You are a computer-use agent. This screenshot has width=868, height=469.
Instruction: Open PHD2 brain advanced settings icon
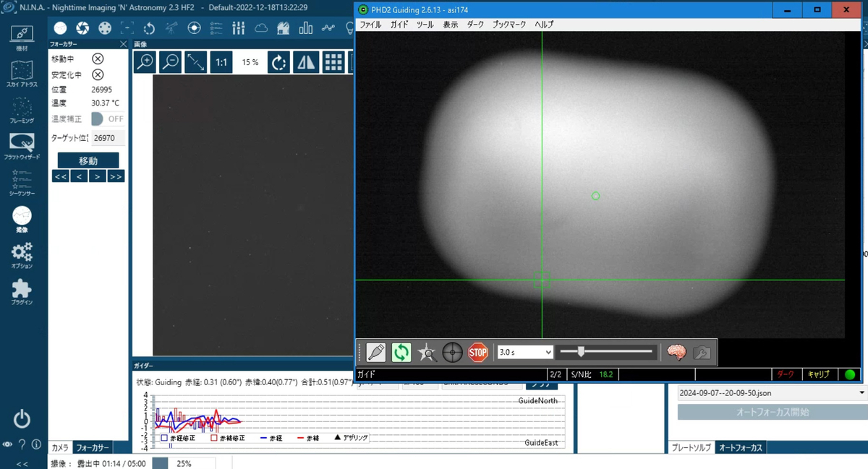(x=676, y=353)
